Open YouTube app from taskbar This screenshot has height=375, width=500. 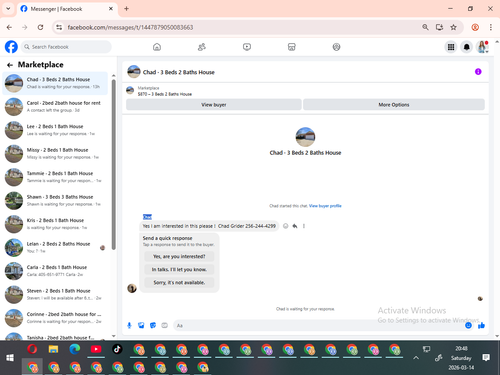click(x=96, y=349)
